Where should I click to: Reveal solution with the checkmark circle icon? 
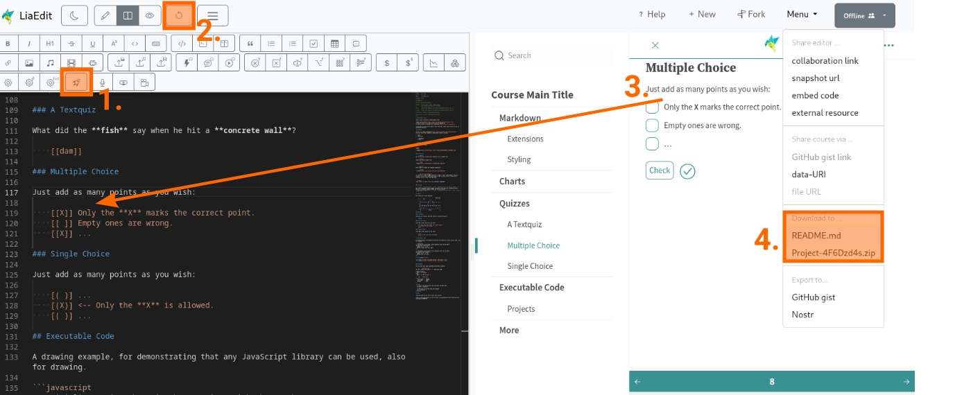[x=687, y=171]
